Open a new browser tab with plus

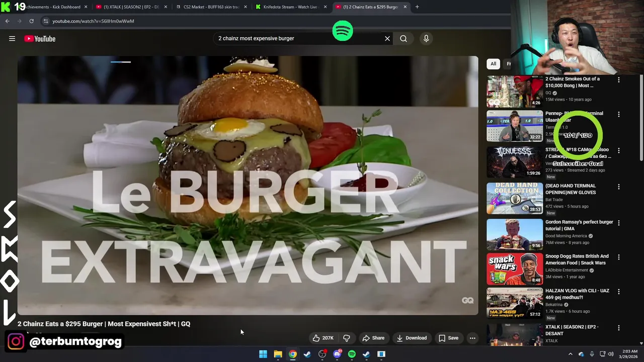[417, 7]
